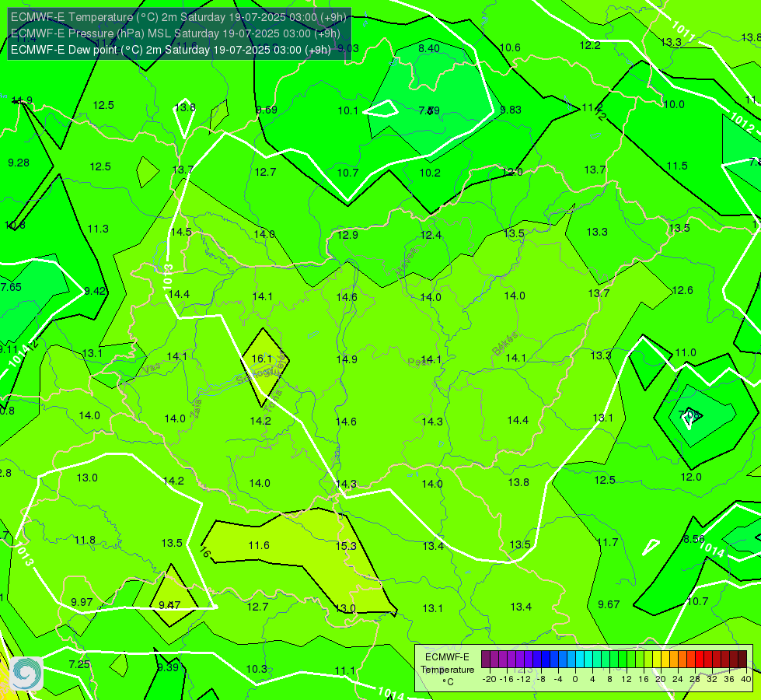Click the 10.6 map value

pyautogui.click(x=510, y=47)
